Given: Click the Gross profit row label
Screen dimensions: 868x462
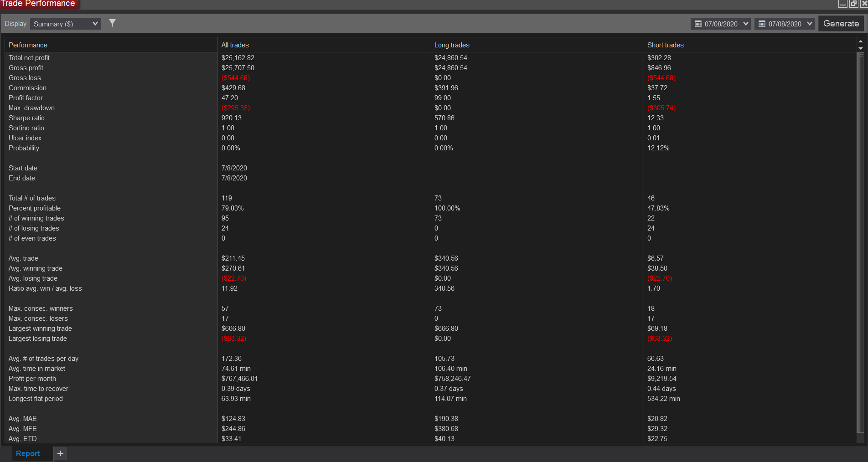Looking at the screenshot, I should [26, 68].
